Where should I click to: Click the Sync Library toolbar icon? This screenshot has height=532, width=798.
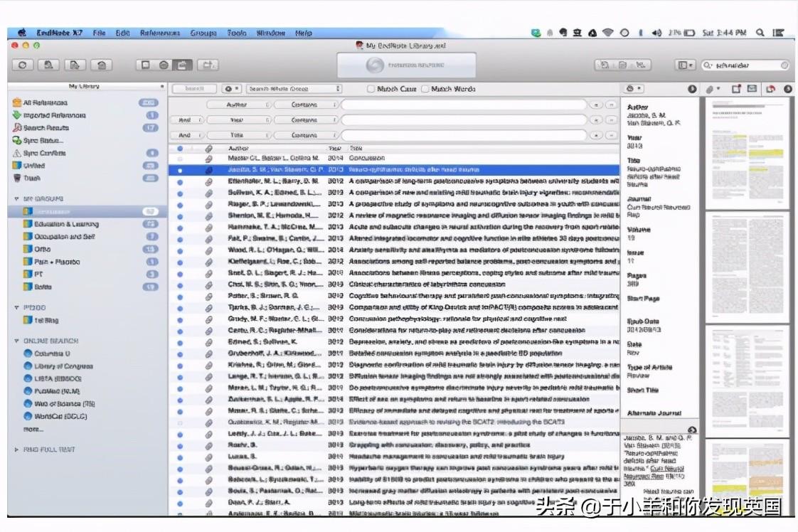[x=22, y=65]
